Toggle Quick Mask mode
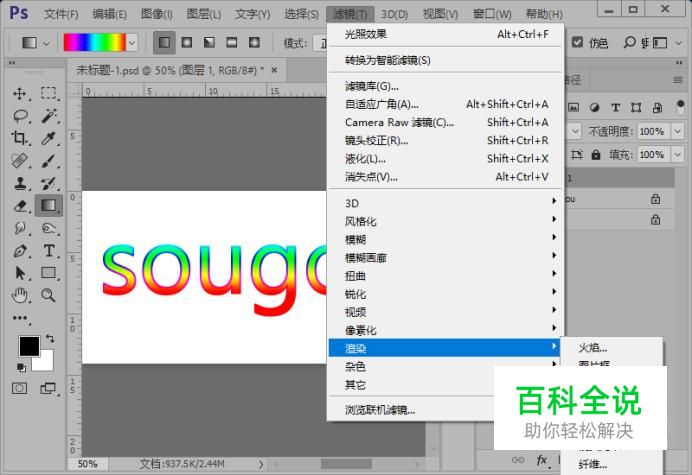This screenshot has height=475, width=692. coord(19,388)
